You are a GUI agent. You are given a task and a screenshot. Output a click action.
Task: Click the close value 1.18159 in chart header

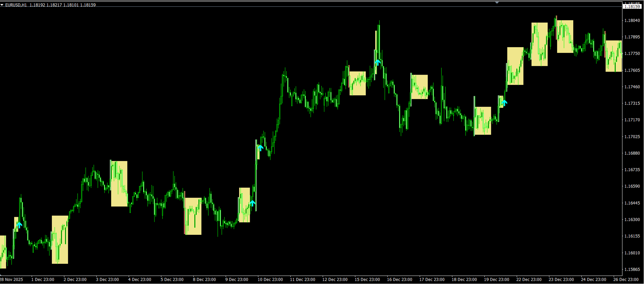click(88, 5)
